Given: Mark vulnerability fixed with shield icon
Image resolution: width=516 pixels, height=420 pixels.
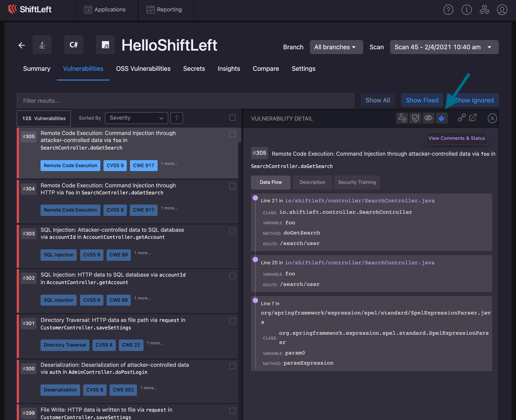Looking at the screenshot, I should [416, 118].
